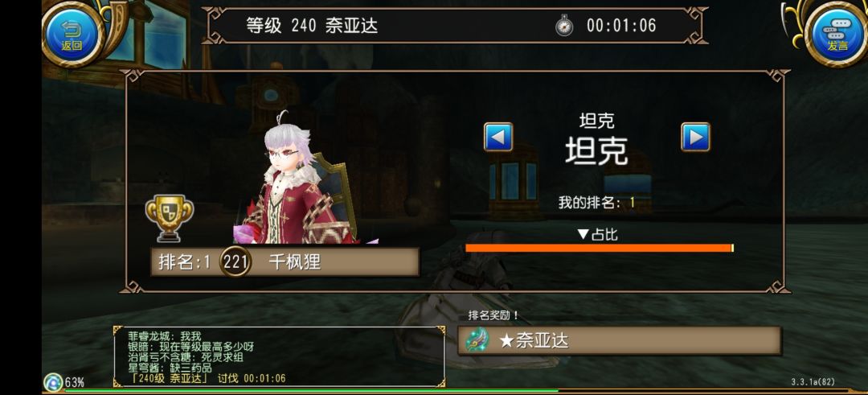Tap the gold trophy icon
This screenshot has height=395, width=868.
click(170, 218)
